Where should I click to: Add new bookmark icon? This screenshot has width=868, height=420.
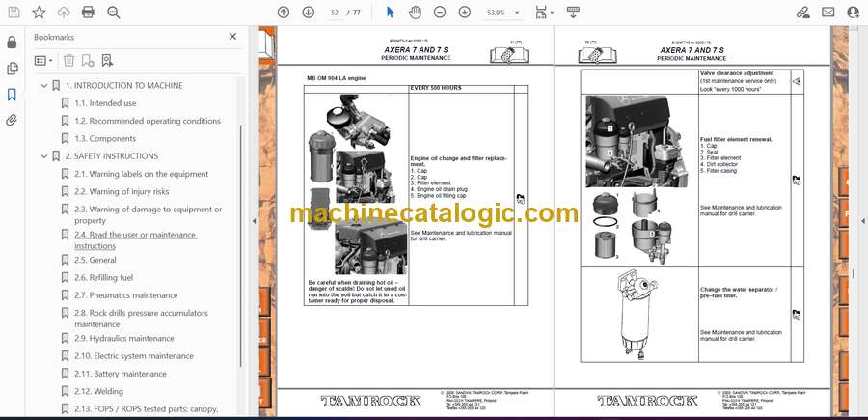point(88,61)
